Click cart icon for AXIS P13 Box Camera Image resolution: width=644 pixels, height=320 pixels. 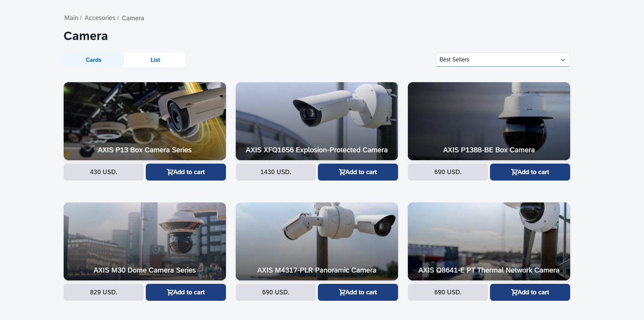[170, 172]
